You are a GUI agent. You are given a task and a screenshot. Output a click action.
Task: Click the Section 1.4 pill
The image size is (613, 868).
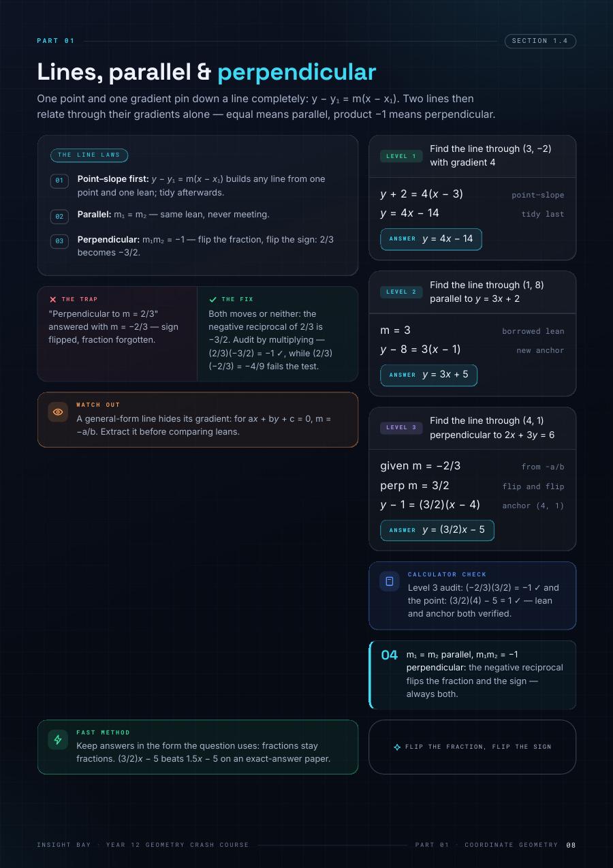[540, 41]
